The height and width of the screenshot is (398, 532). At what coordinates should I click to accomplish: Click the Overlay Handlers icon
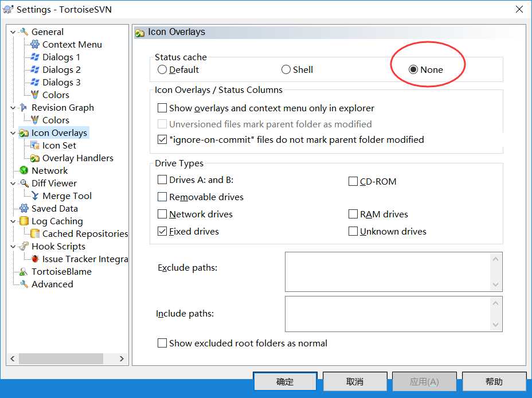34,158
